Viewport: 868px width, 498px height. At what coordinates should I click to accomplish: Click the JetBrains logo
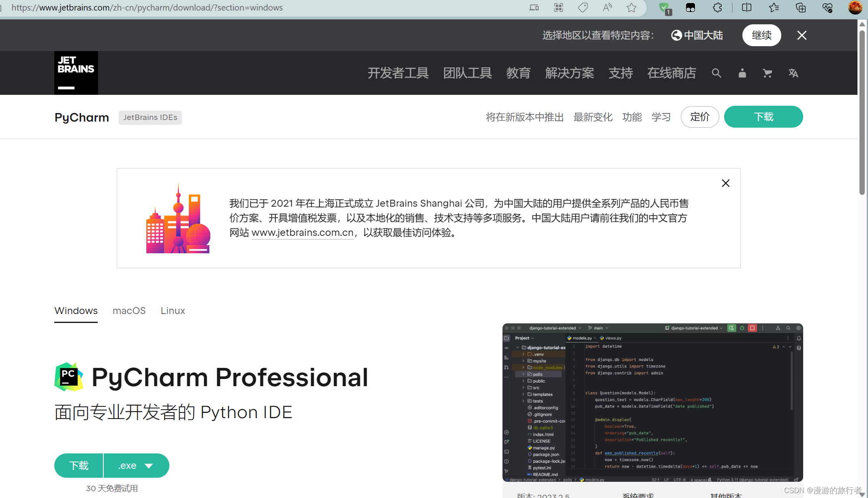[x=76, y=73]
